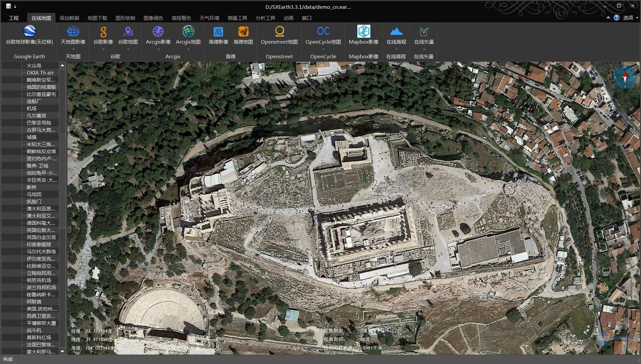Switch to the 动画 tab
Screen dimensions: 641x364
[289, 18]
